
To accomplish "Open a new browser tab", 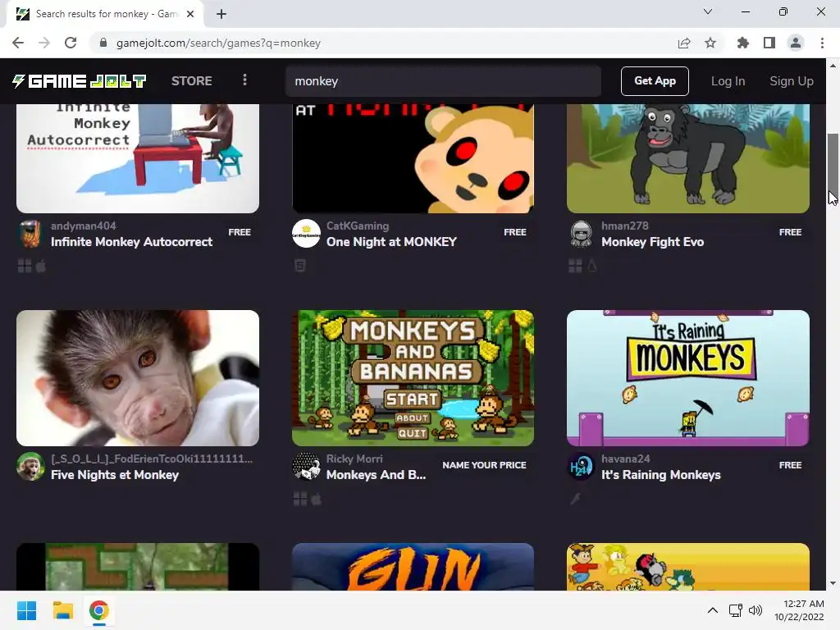I will point(221,14).
